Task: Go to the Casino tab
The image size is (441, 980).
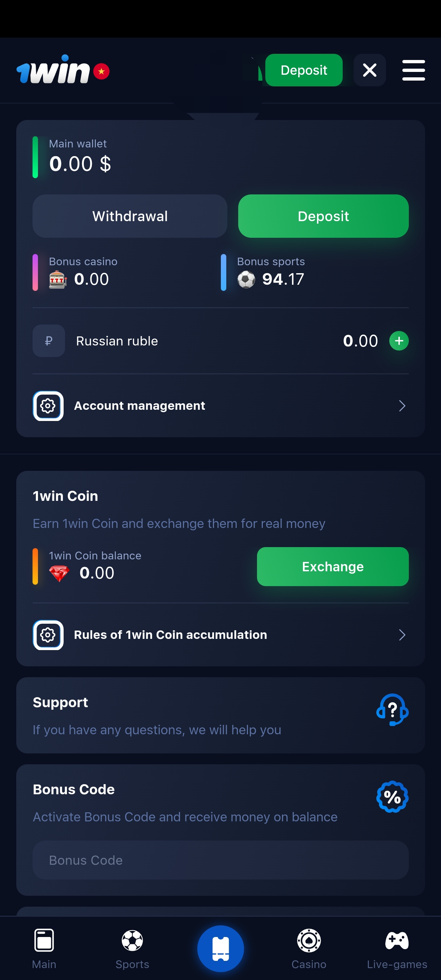Action: [x=309, y=948]
